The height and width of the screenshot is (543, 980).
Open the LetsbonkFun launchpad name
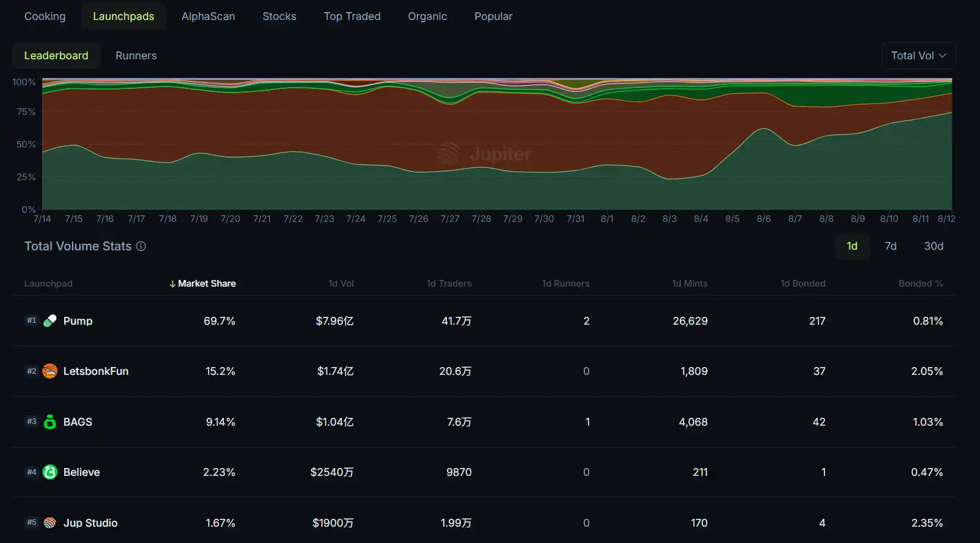tap(96, 371)
